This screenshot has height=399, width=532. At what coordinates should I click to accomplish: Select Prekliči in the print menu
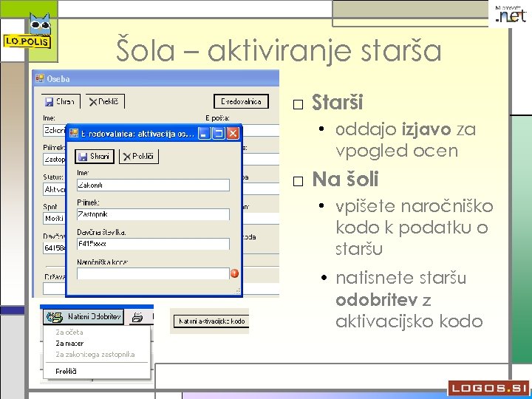(x=66, y=371)
